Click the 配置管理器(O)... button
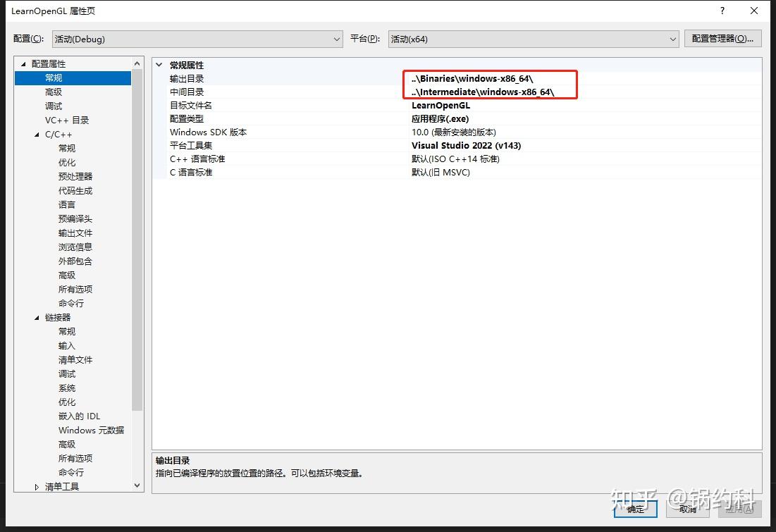Image resolution: width=776 pixels, height=532 pixels. pos(722,39)
